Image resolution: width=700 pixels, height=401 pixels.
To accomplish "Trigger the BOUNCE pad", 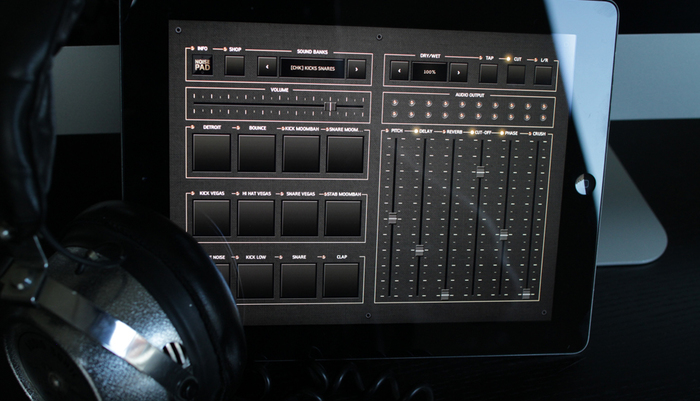I will tap(257, 153).
